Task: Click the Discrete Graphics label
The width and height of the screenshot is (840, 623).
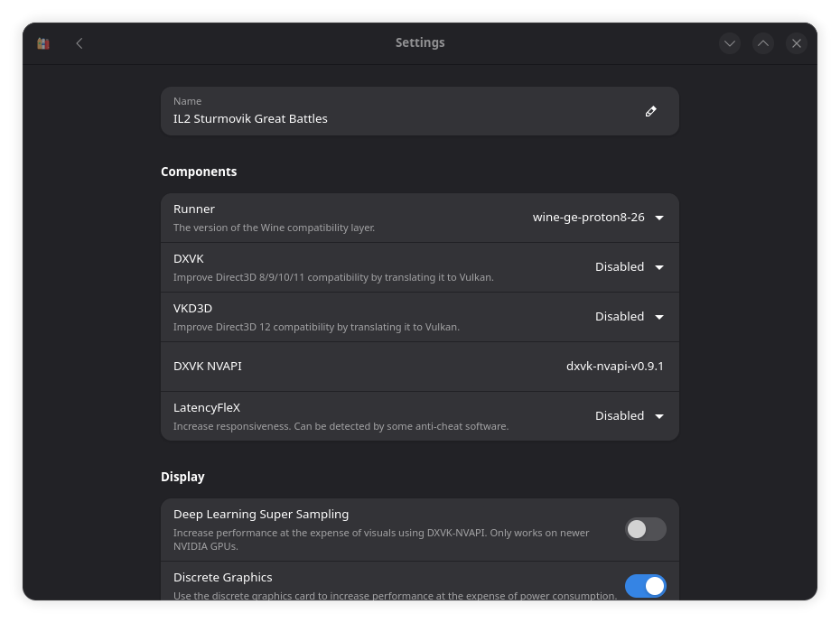Action: point(223,578)
